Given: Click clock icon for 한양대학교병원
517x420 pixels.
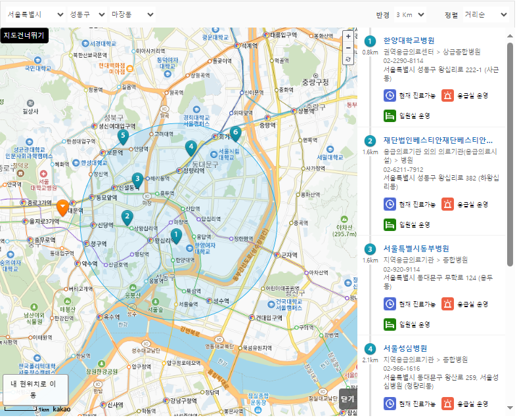Looking at the screenshot, I should pyautogui.click(x=390, y=96).
